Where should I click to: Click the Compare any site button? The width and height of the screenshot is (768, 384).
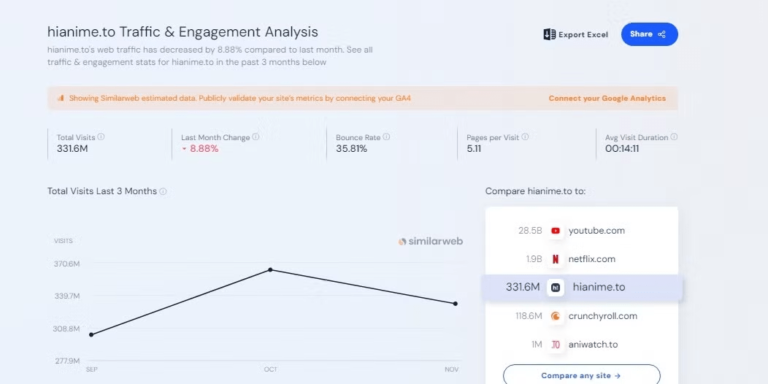[581, 375]
